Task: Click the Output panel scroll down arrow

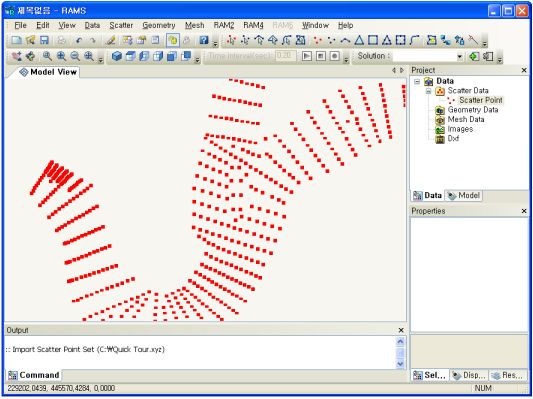Action: 400,364
